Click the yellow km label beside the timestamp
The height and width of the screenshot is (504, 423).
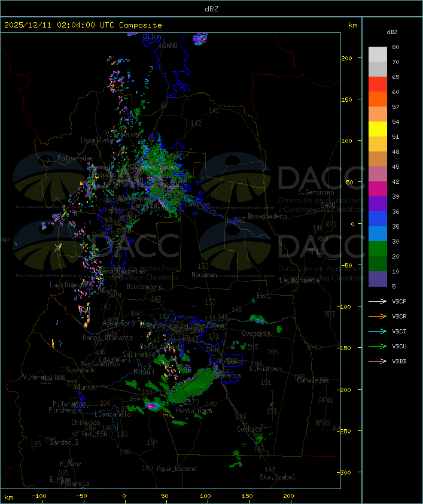pos(352,25)
